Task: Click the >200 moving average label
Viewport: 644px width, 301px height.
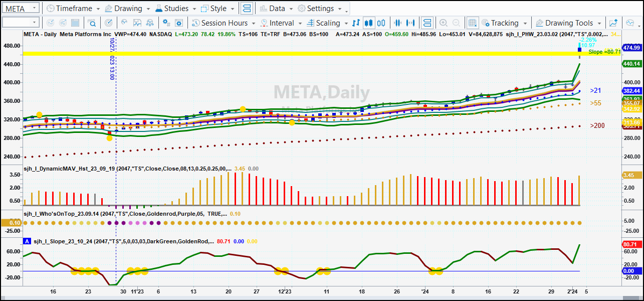Action: (597, 125)
